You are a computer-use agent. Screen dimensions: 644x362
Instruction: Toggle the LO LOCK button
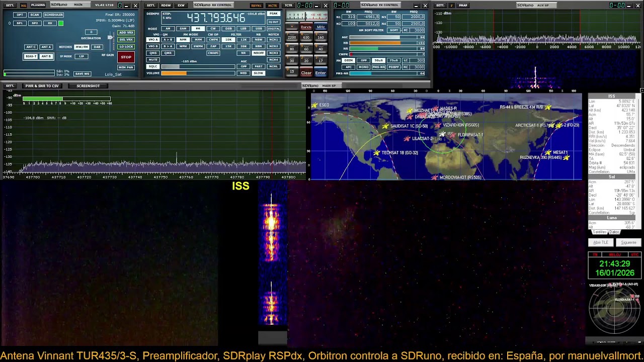tap(126, 46)
